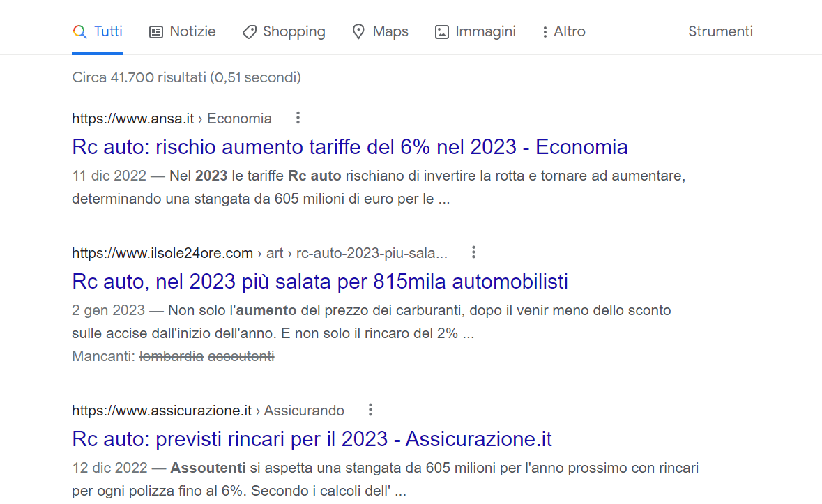Open options menu for ilsole24ore.com result
This screenshot has width=822, height=504.
point(473,252)
